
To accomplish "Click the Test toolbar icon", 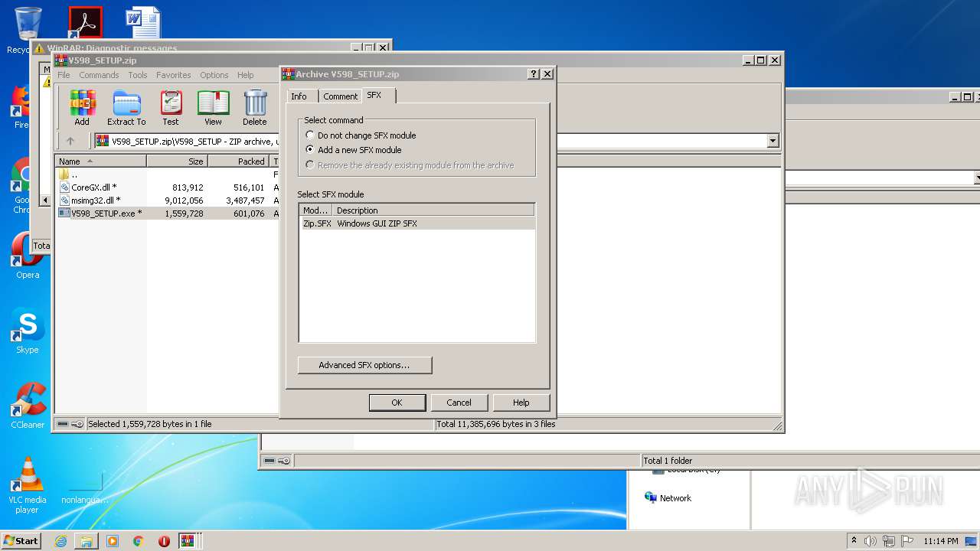I will tap(171, 108).
